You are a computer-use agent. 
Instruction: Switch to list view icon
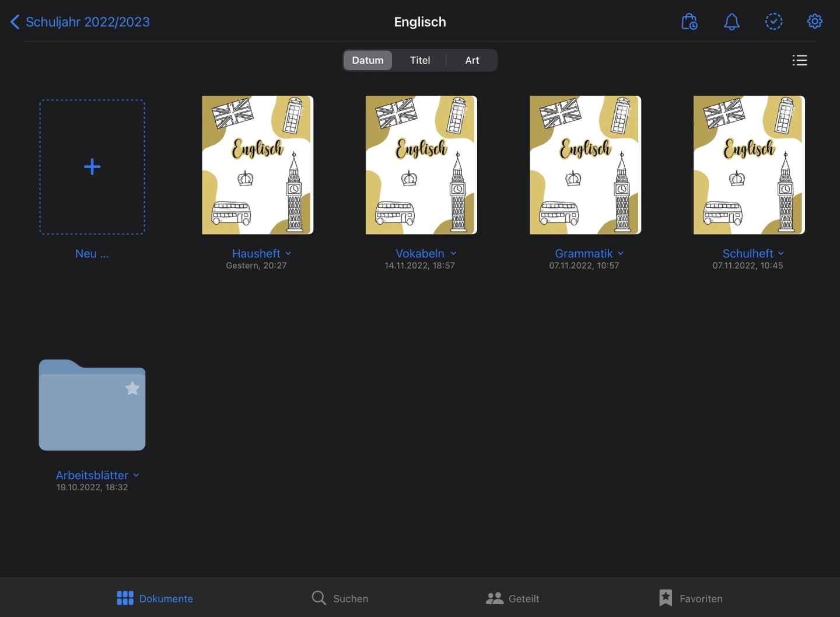(x=800, y=60)
